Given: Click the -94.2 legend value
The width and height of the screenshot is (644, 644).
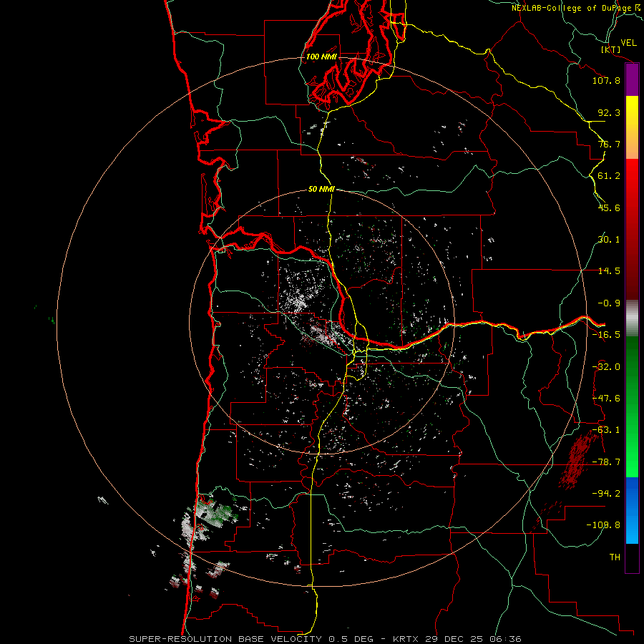Looking at the screenshot, I should click(x=606, y=493).
